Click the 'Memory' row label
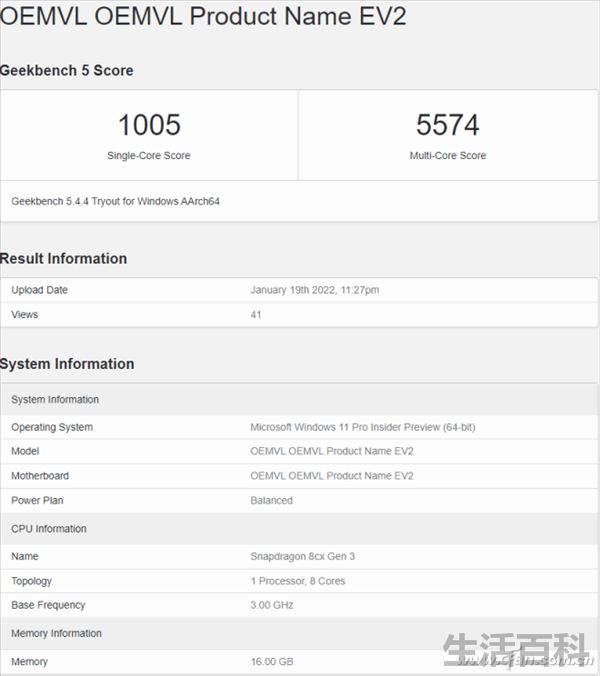 [29, 662]
